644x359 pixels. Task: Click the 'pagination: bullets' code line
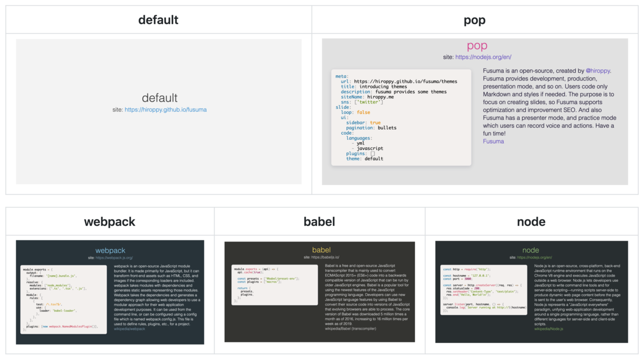tap(371, 128)
